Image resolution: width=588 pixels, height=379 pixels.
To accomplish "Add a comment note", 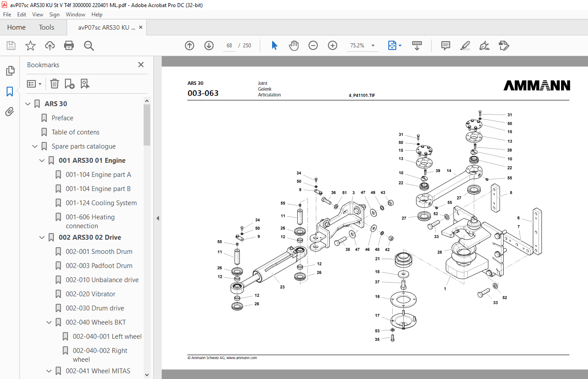I will [446, 46].
